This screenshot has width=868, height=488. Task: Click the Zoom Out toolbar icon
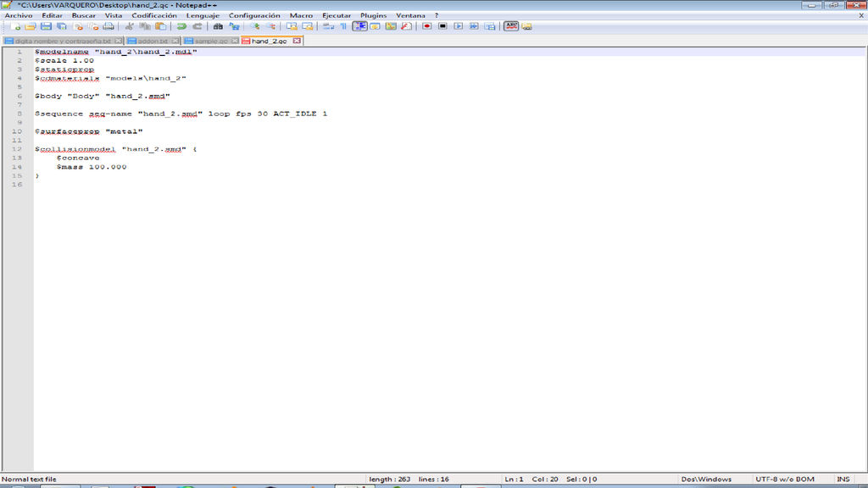(270, 26)
